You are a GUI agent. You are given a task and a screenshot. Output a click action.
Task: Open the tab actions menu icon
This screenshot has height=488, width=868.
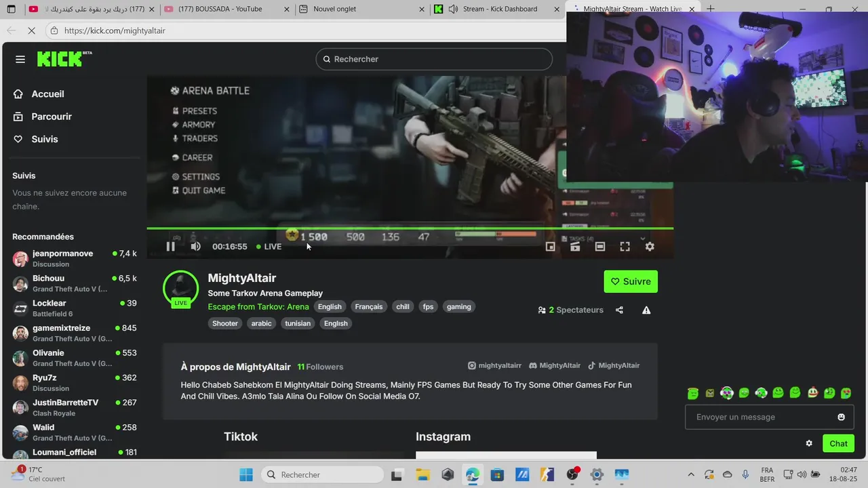(11, 9)
